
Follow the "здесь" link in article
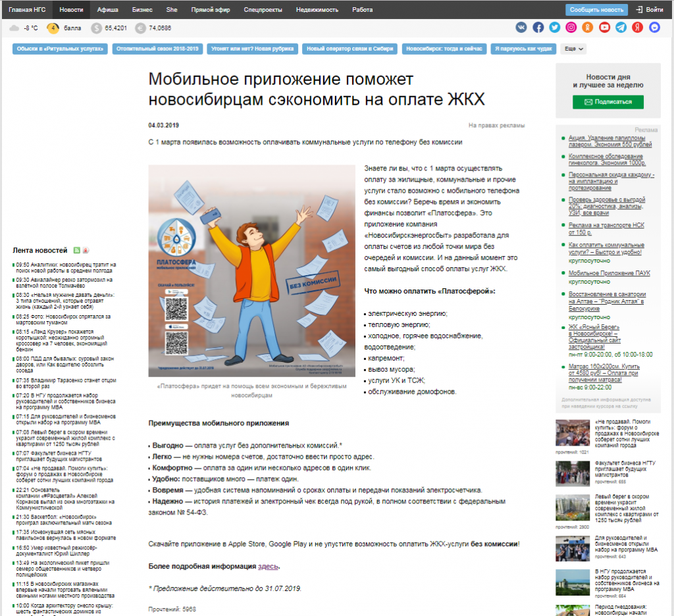pyautogui.click(x=268, y=566)
